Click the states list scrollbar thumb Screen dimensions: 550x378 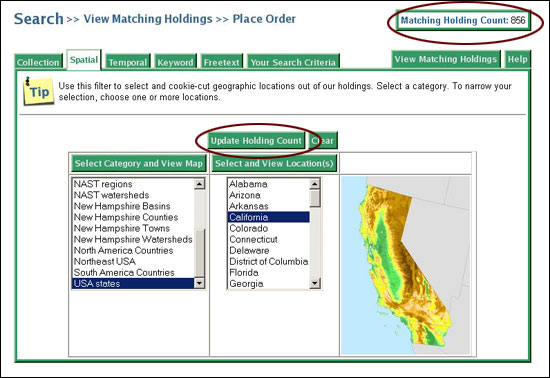coord(315,198)
